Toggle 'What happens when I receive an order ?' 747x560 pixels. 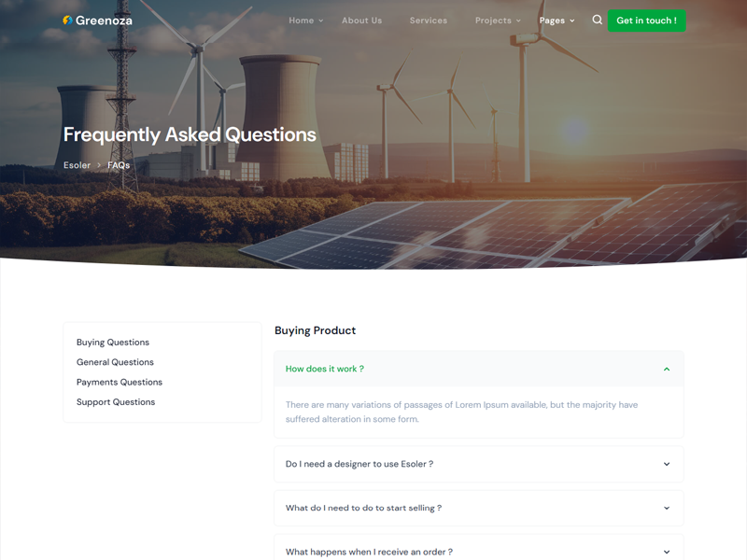369,552
